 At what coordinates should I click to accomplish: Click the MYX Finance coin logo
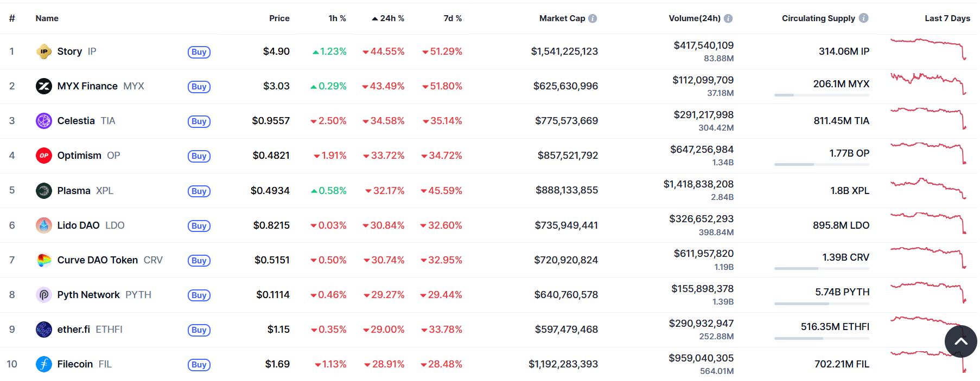point(43,86)
